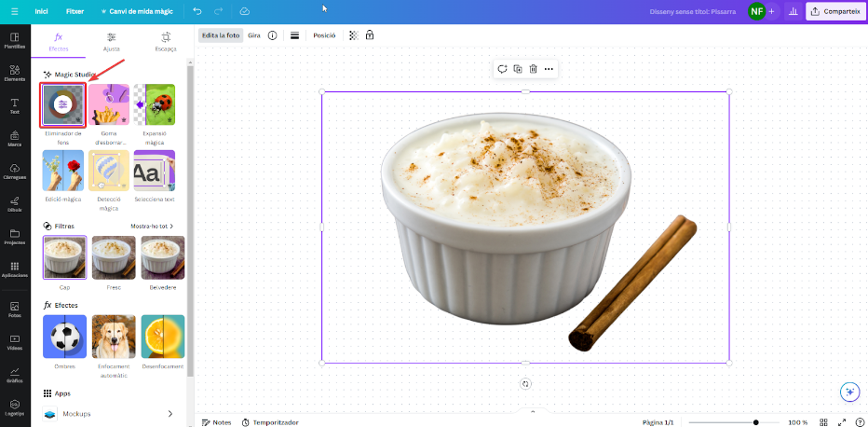Screen dimensions: 868x427
Task: Redo the last action
Action: (x=219, y=11)
